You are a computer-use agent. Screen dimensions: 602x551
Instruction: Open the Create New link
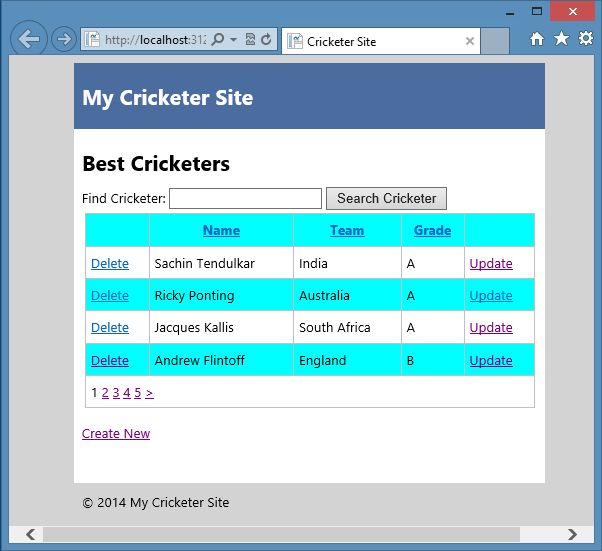pyautogui.click(x=116, y=434)
